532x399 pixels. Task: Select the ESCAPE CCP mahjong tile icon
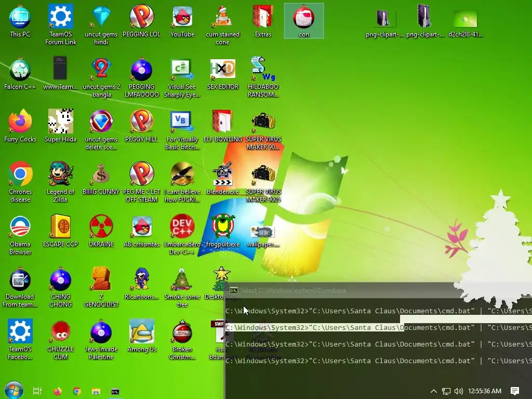point(60,227)
